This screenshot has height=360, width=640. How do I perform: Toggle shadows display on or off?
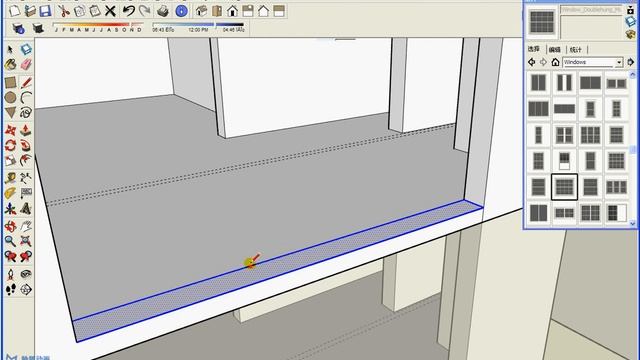coord(38,28)
